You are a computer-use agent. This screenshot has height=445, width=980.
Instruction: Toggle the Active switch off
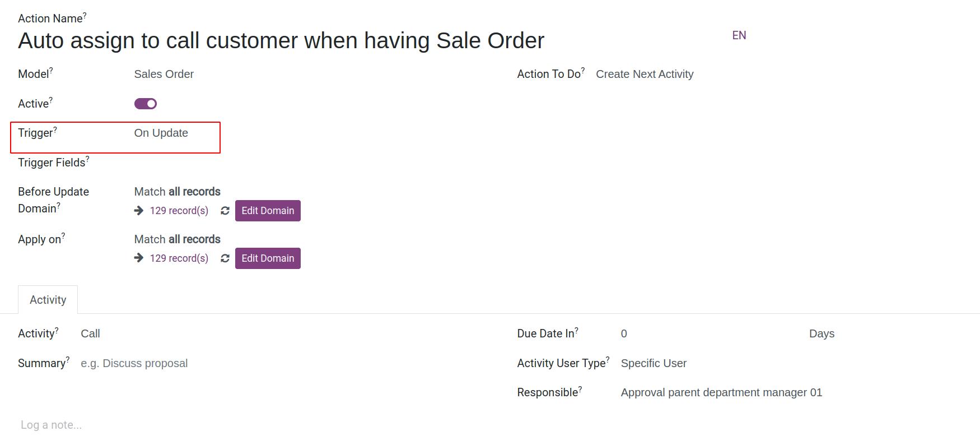tap(146, 104)
